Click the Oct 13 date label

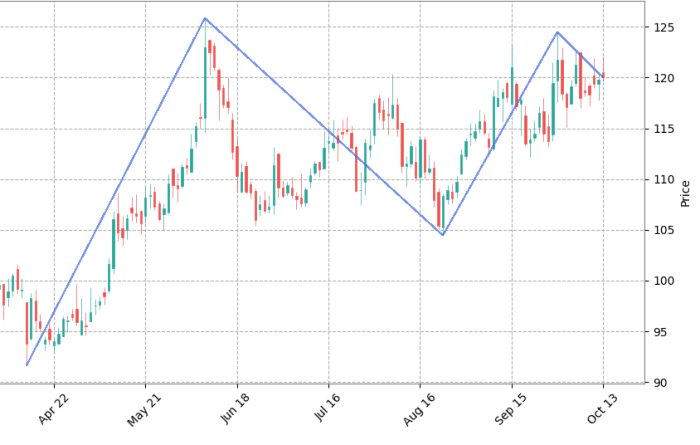pyautogui.click(x=602, y=409)
